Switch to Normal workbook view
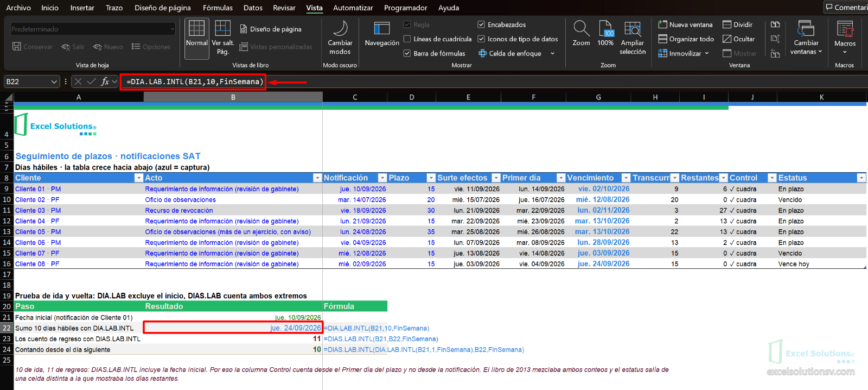Viewport: 868px width, 390px height. pyautogui.click(x=196, y=38)
